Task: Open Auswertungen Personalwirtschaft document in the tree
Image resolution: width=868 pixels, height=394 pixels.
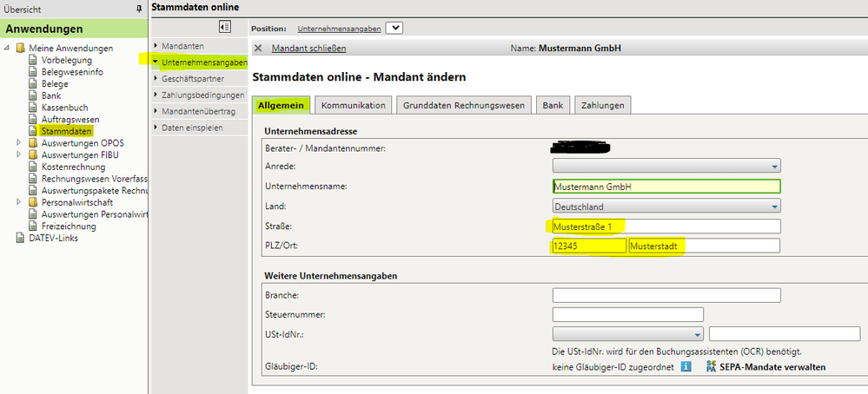Action: point(94,214)
